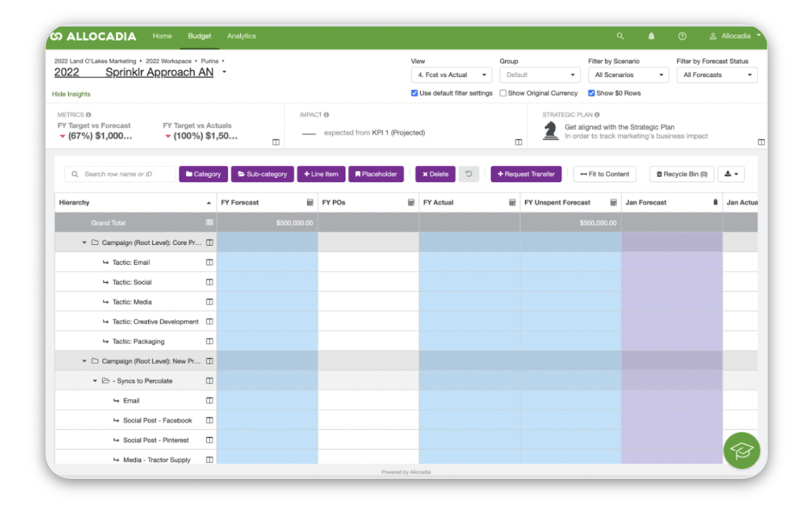The height and width of the screenshot is (510, 812).
Task: Click the FY POs column calculator icon
Action: coord(411,203)
